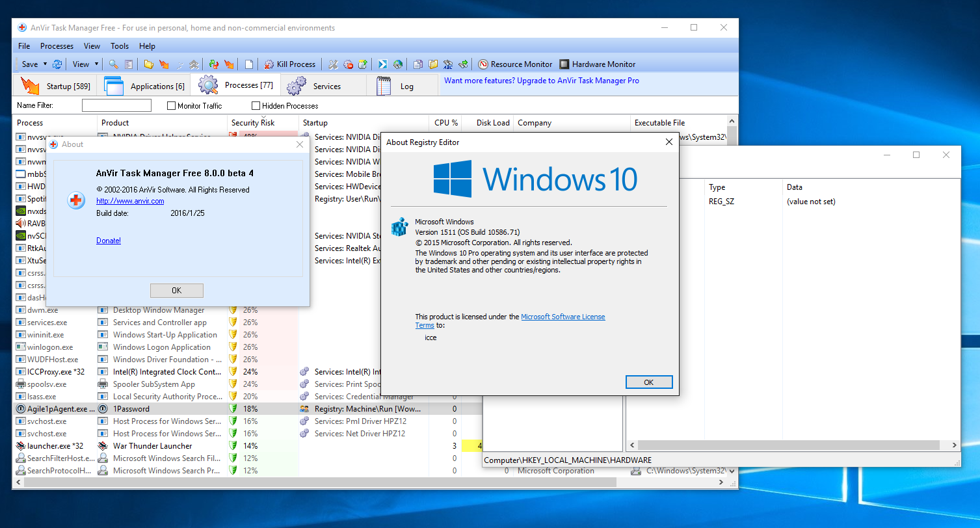
Task: Click the refresh icon next to Save
Action: (x=57, y=64)
